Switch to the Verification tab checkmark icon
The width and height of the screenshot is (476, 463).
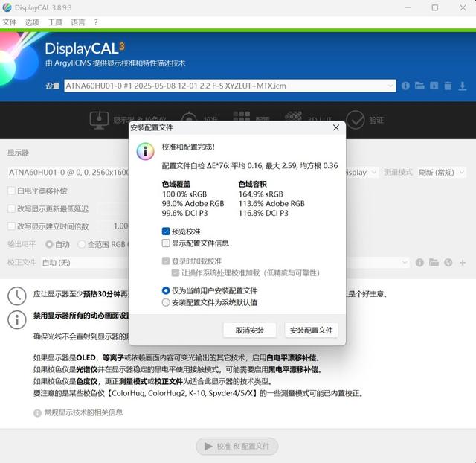click(356, 120)
